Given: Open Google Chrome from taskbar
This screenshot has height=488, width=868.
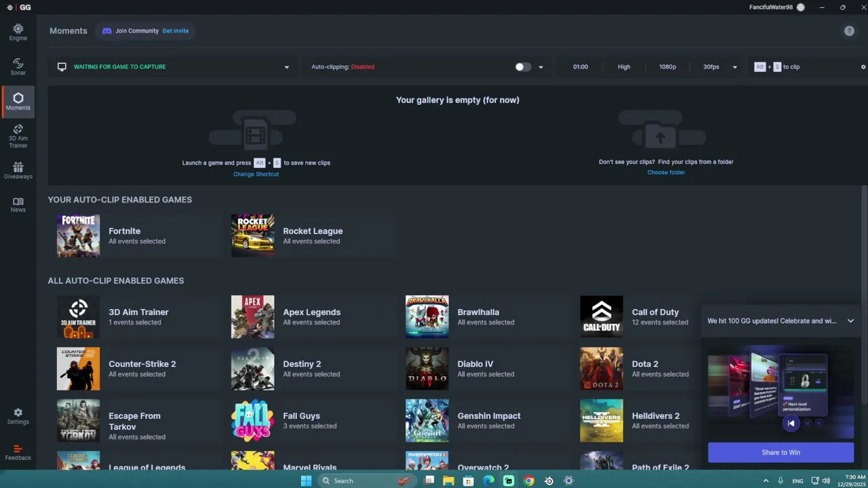Looking at the screenshot, I should (x=529, y=481).
